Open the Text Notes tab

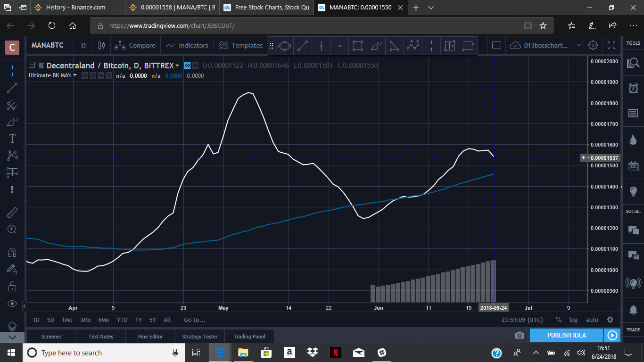tap(101, 337)
